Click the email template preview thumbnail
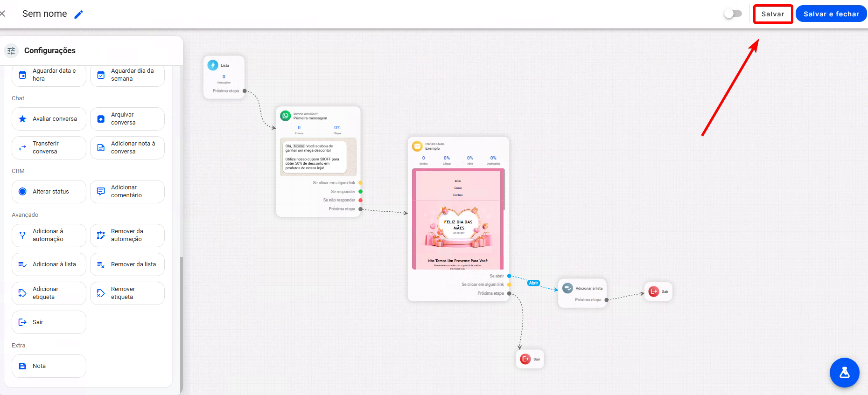The height and width of the screenshot is (395, 868). tap(458, 219)
